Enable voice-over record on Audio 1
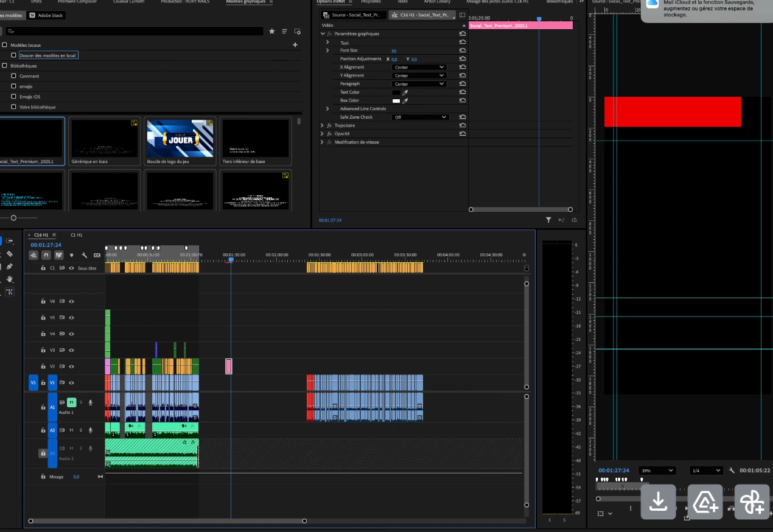Screen dimensions: 773x532 click(91, 402)
